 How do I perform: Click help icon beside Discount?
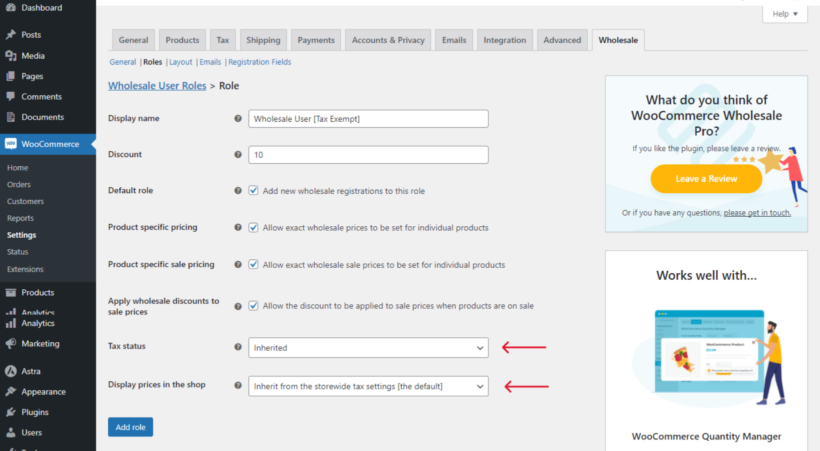click(238, 154)
